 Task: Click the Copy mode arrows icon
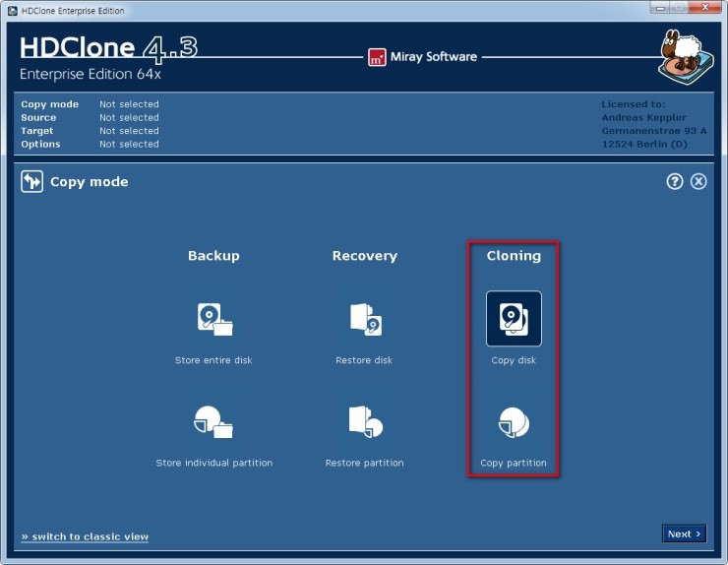coord(32,181)
